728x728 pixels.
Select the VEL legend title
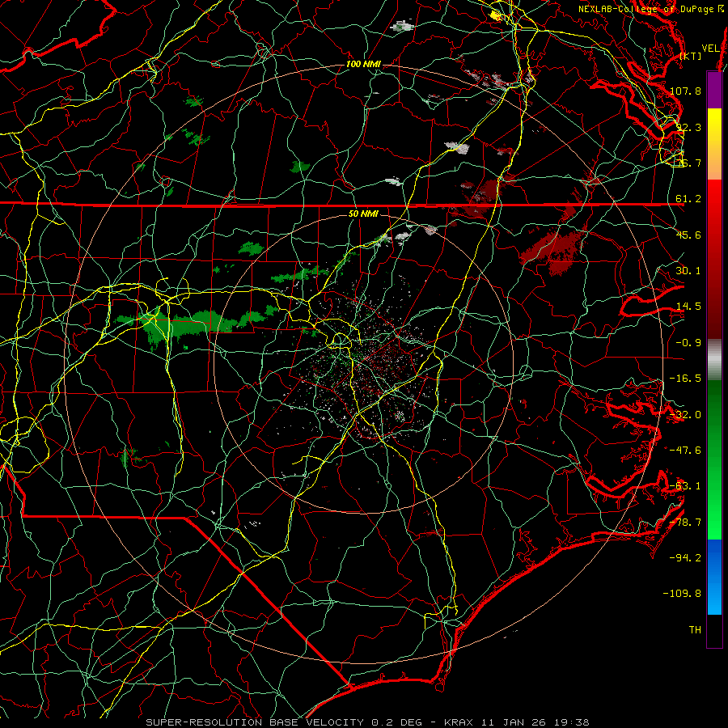click(710, 49)
